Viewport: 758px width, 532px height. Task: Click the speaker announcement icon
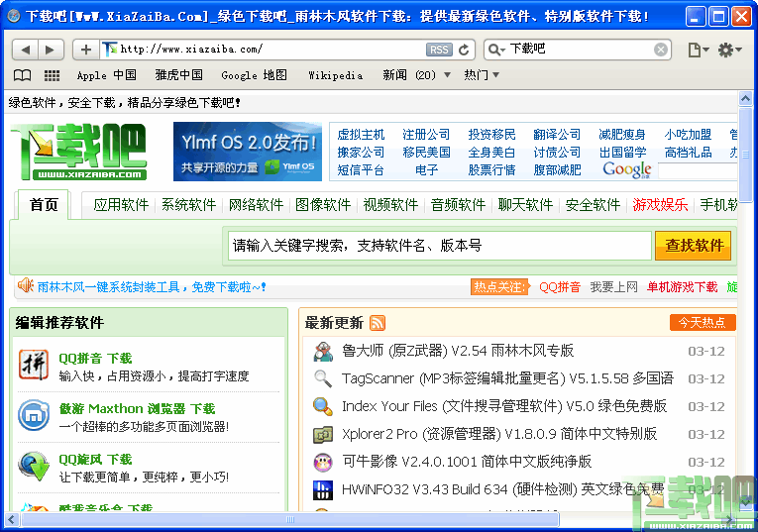25,285
